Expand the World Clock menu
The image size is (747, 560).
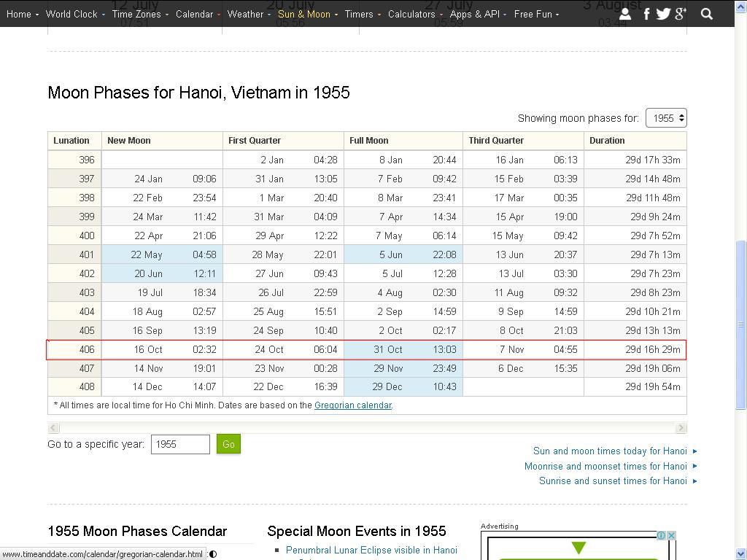tap(75, 14)
